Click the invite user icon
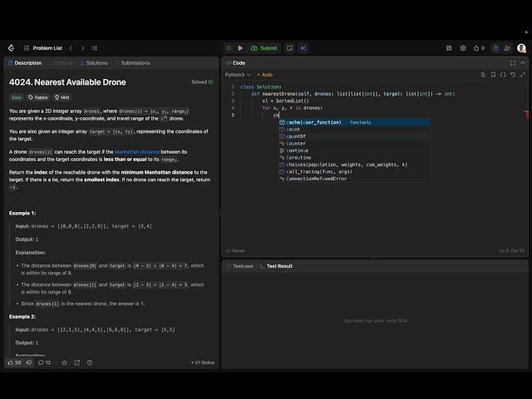 coord(507,48)
